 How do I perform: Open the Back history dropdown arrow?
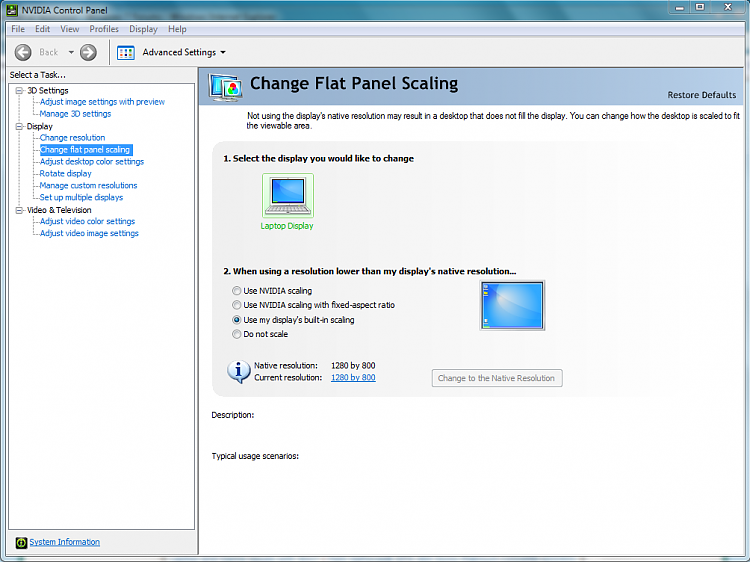pos(71,52)
